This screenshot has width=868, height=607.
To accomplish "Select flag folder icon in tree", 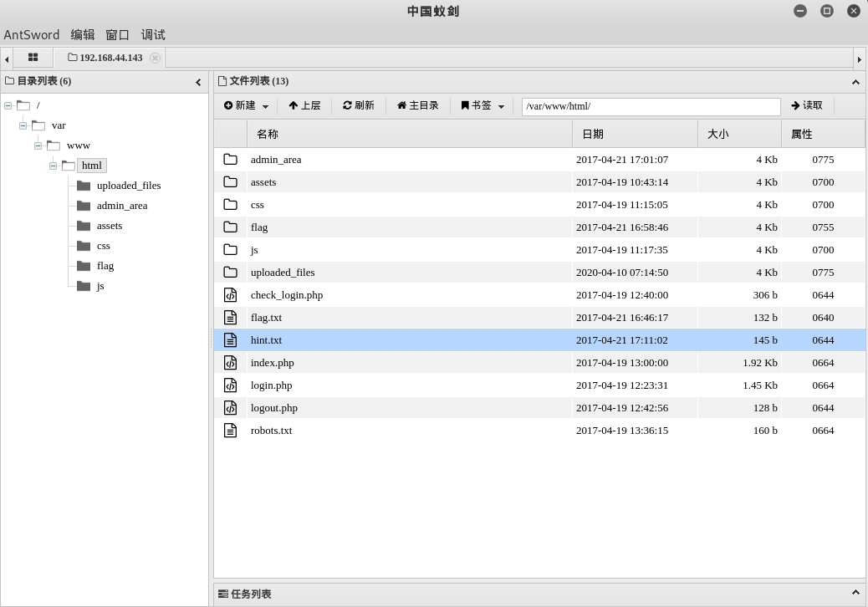I will [x=84, y=266].
